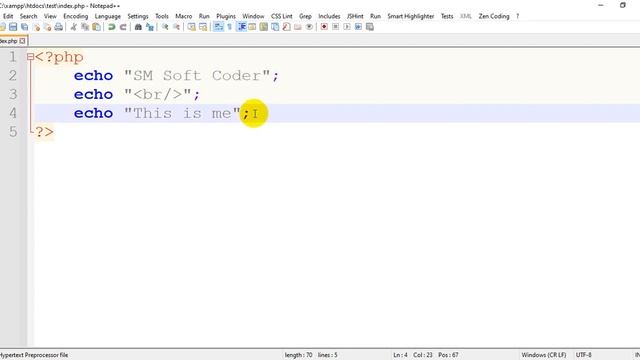Open the Grep menu
The width and height of the screenshot is (640, 360).
click(305, 16)
